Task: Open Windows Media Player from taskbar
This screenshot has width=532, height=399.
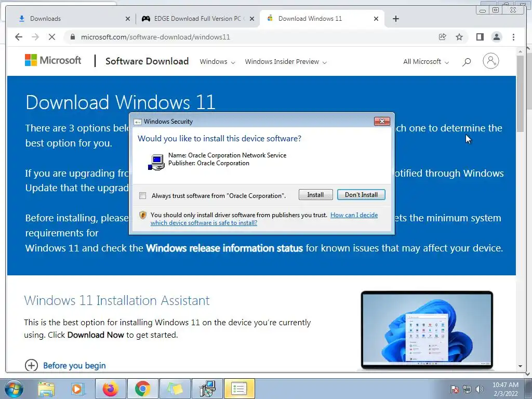Action: click(x=77, y=389)
